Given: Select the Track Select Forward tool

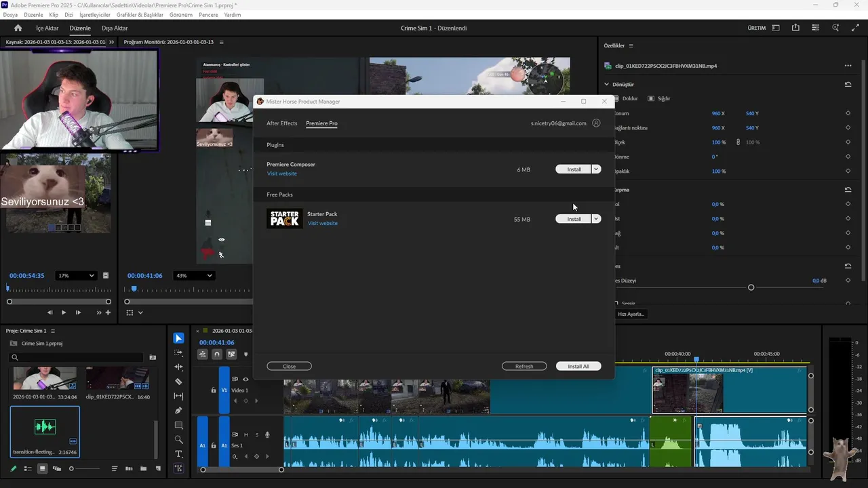Looking at the screenshot, I should (178, 352).
